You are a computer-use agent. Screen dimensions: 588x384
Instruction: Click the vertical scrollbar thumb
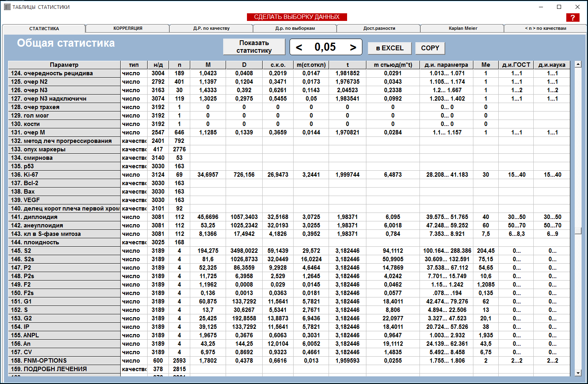coord(578,231)
